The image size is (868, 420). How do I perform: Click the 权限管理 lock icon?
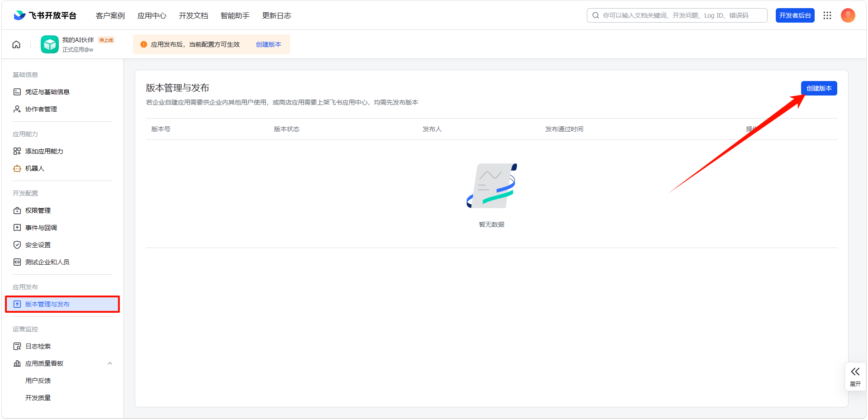pos(17,210)
